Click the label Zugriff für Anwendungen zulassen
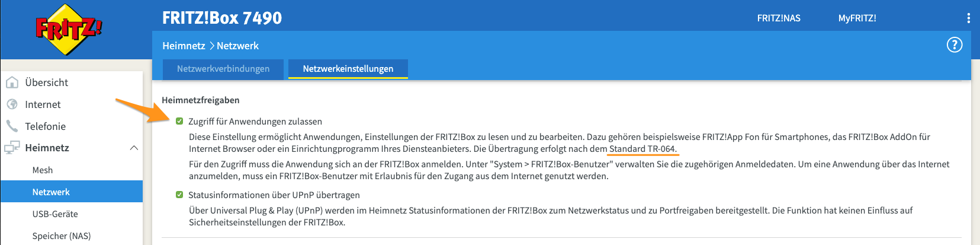The image size is (980, 245). (x=255, y=121)
